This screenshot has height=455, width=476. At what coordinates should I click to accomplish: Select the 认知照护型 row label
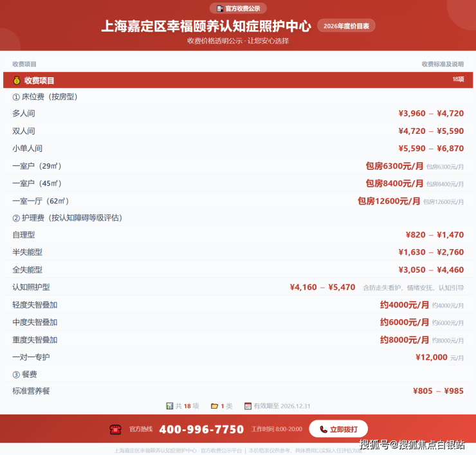[x=31, y=287]
